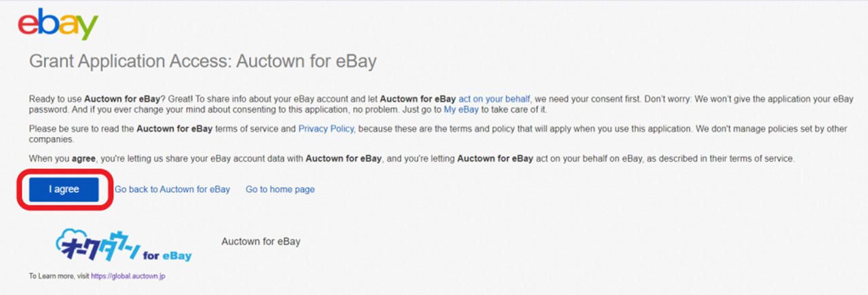Open the Go to home page link

coord(280,189)
